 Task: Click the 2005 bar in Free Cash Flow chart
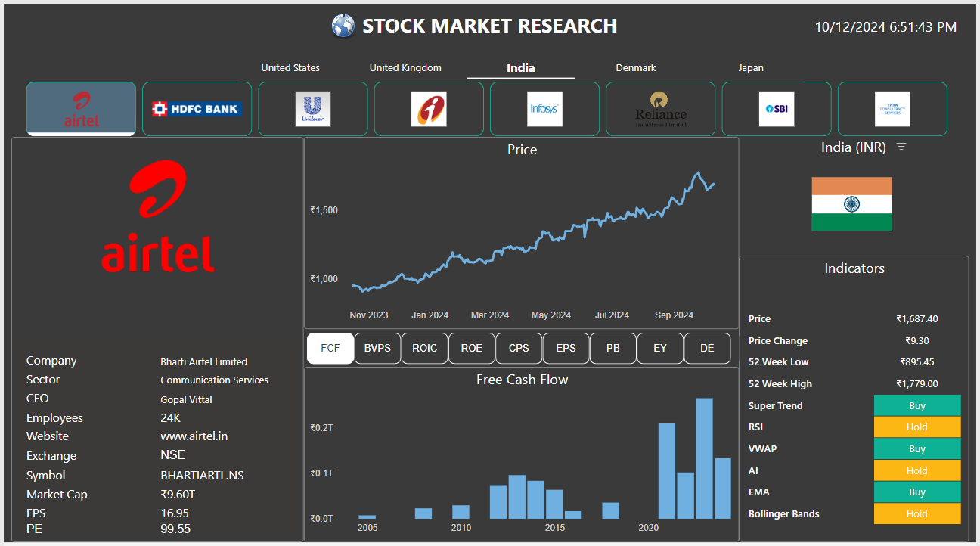pos(367,517)
